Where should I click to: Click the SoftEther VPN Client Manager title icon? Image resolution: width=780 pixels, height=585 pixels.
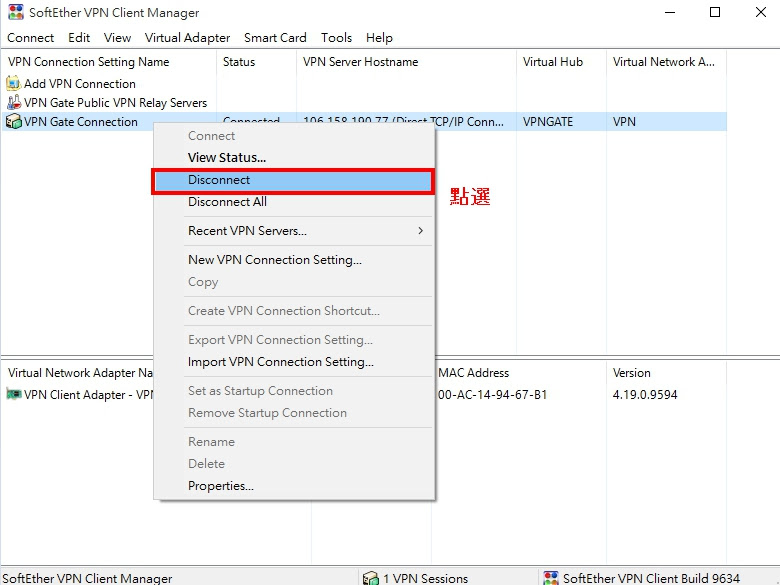coord(16,12)
